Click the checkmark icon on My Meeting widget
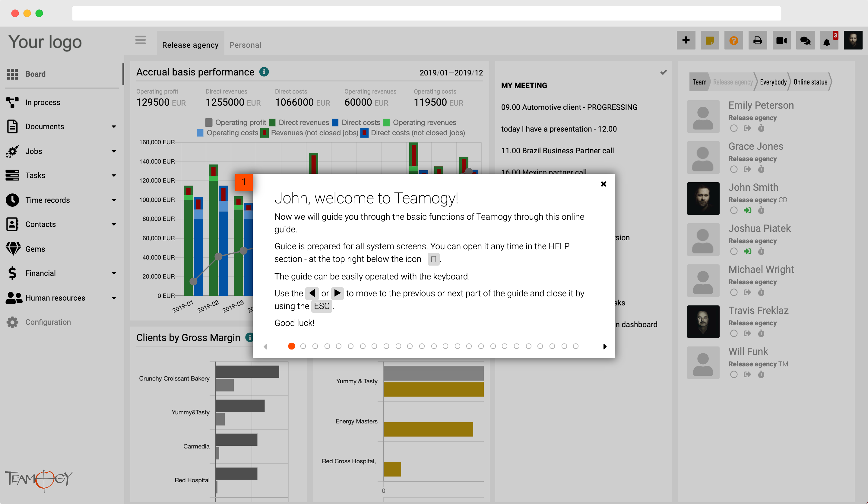Screen dimensions: 868x504 pos(664,72)
